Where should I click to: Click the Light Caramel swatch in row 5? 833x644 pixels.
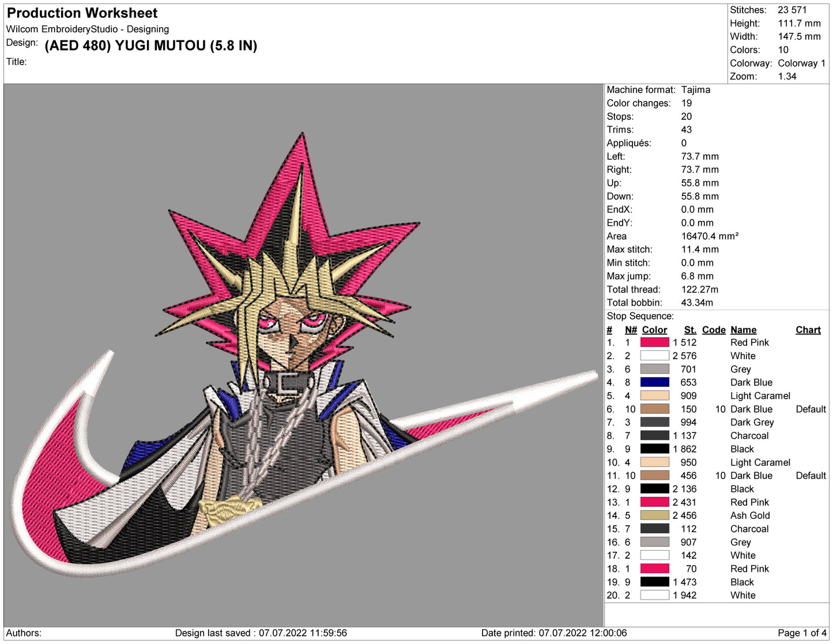tap(654, 396)
